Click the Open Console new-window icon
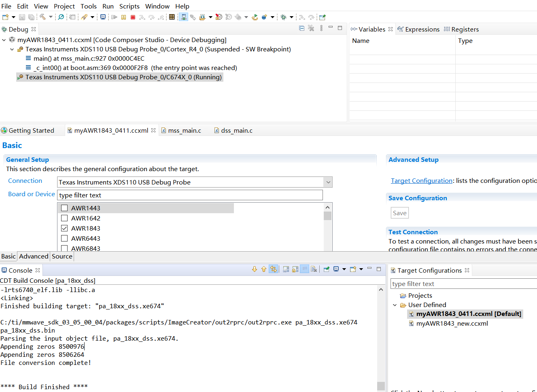 point(353,269)
